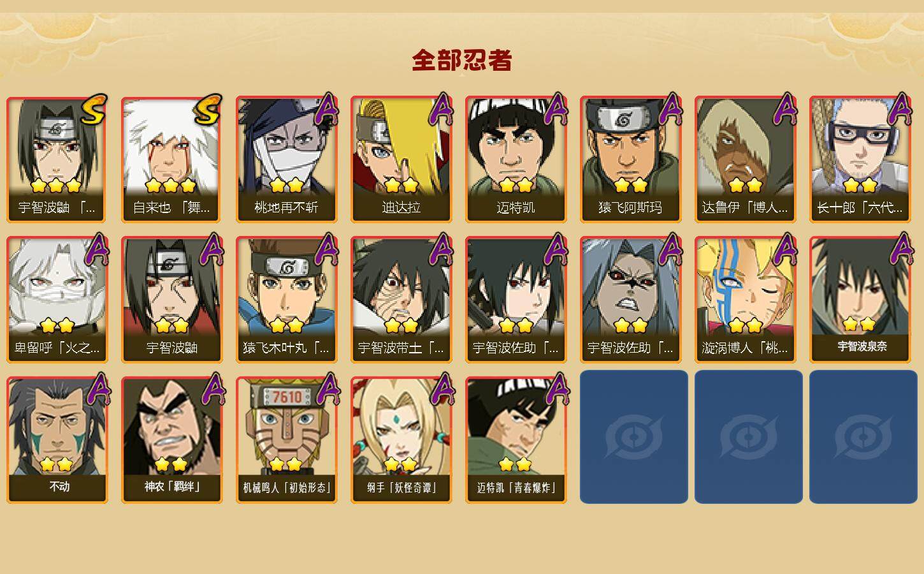Choose the 长十郎 ninja card
The width and height of the screenshot is (924, 574).
(x=860, y=159)
